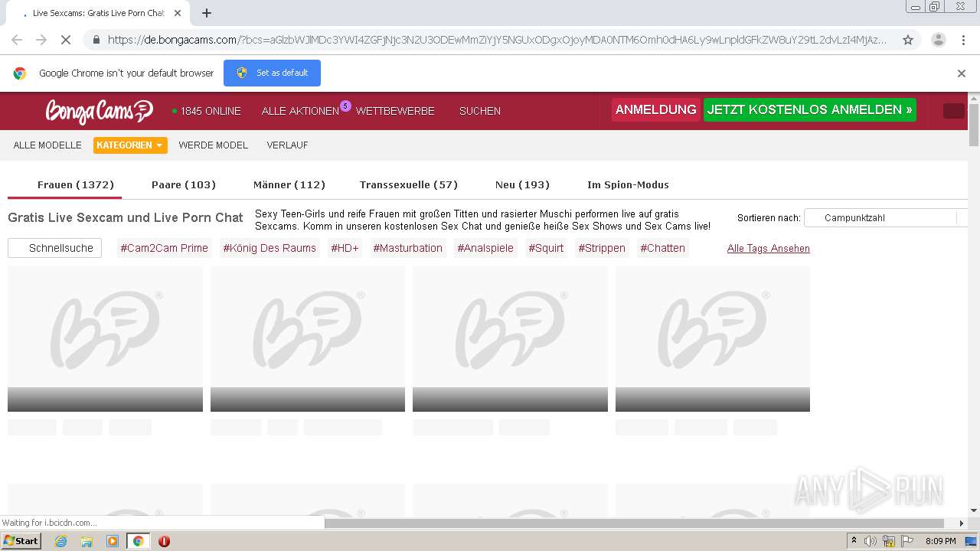Expand the KATEGORIEN dropdown

[130, 145]
